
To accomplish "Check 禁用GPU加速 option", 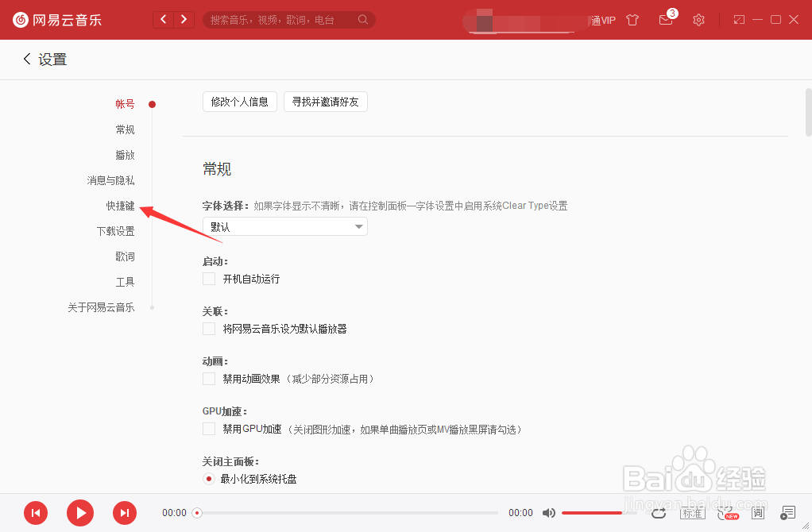I will (x=209, y=429).
